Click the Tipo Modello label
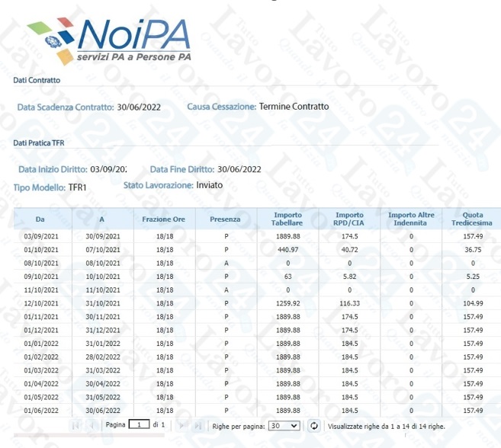The width and height of the screenshot is (501, 448). (40, 187)
